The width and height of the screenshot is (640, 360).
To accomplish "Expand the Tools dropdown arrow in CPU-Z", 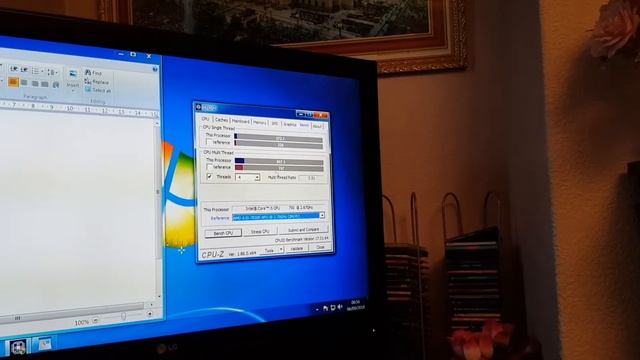I will pos(280,249).
